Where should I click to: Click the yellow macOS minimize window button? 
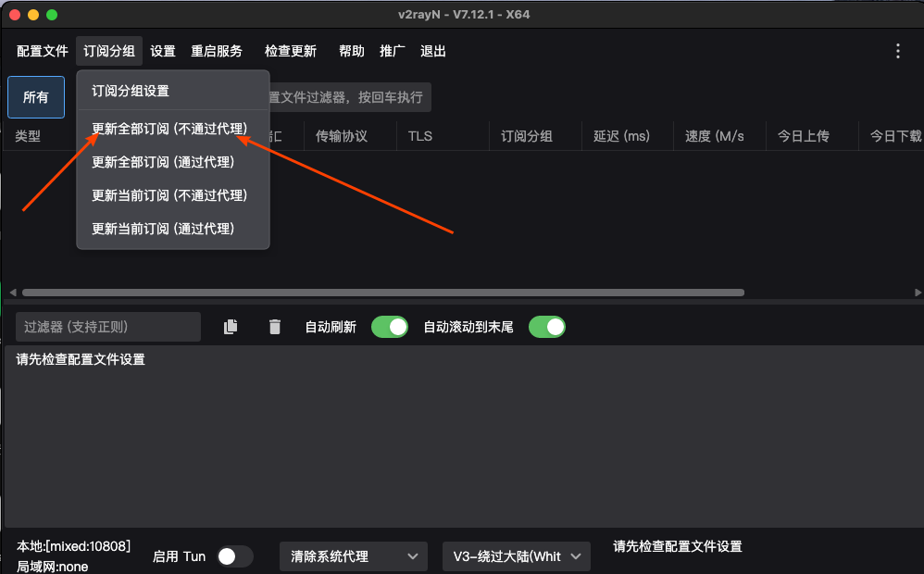click(x=33, y=15)
